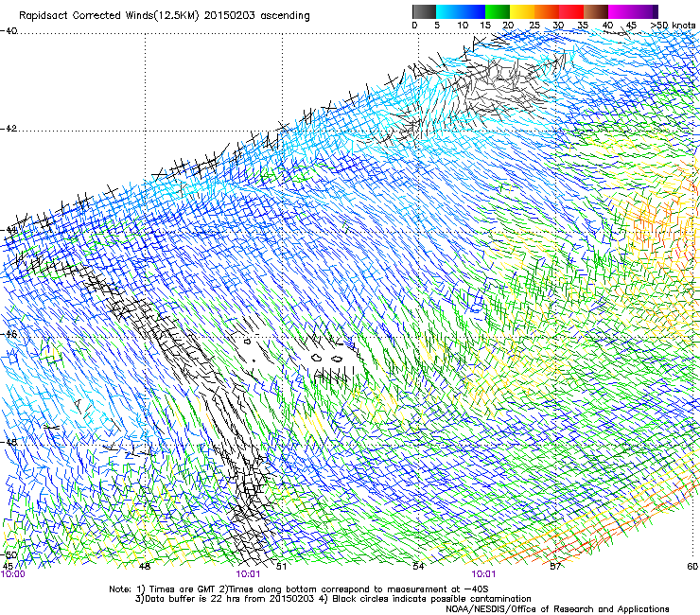
Task: Click the '-42' latitude label
Action: [9, 129]
